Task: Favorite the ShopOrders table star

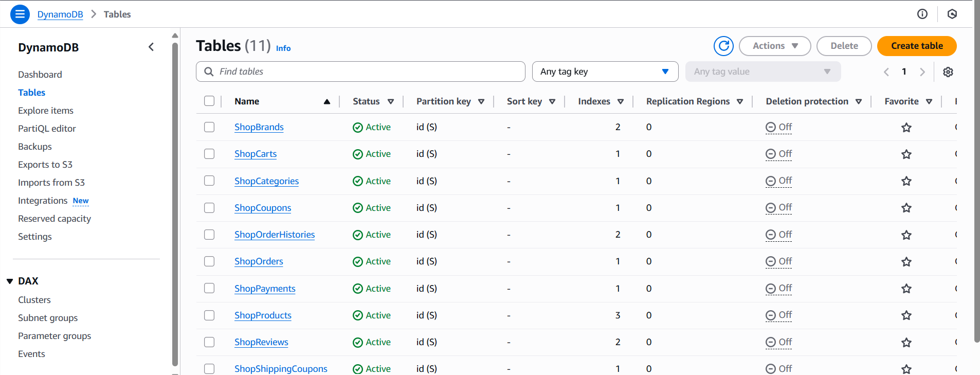Action: (x=906, y=262)
